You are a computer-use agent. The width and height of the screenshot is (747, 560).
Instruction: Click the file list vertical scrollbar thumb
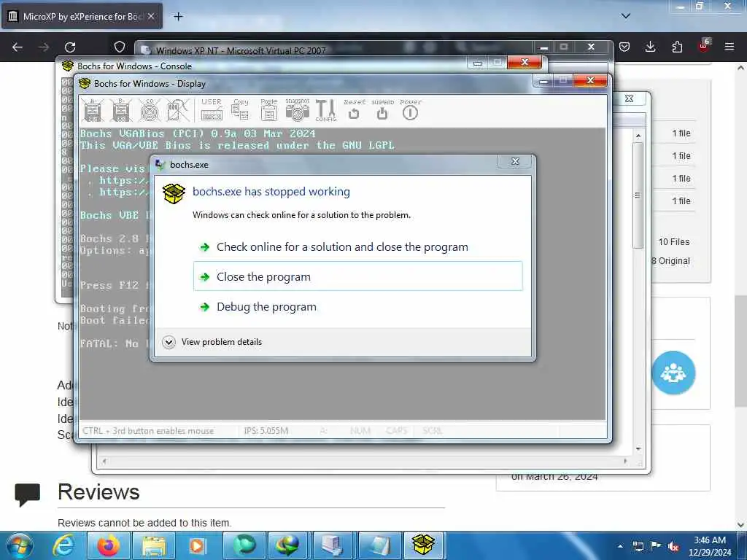(638, 195)
